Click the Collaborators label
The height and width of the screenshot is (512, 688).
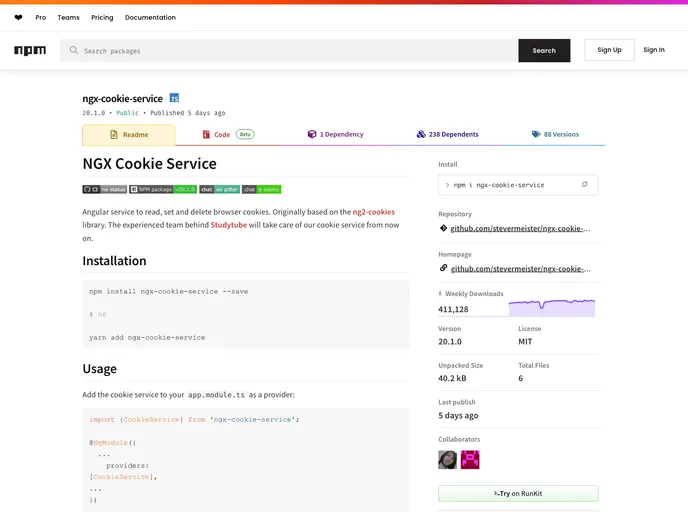pos(459,439)
